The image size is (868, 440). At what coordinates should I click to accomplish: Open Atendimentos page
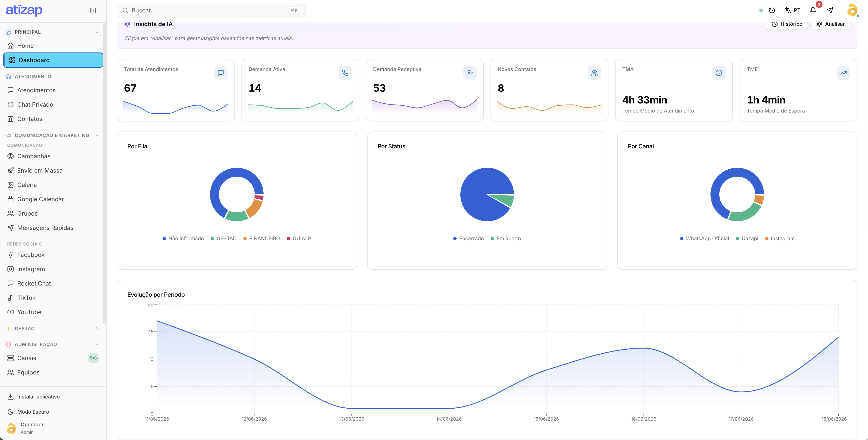pos(53,90)
